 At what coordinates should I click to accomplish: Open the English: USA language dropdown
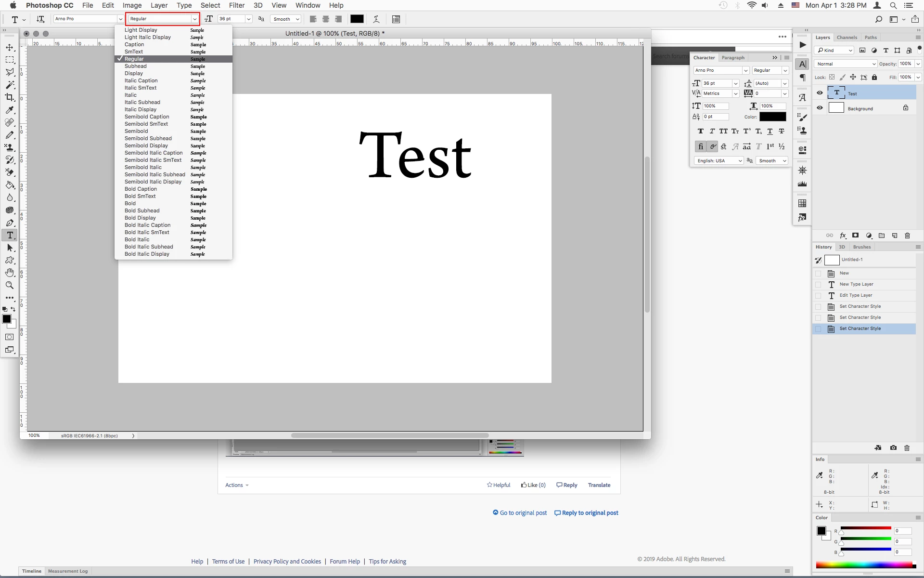(719, 161)
